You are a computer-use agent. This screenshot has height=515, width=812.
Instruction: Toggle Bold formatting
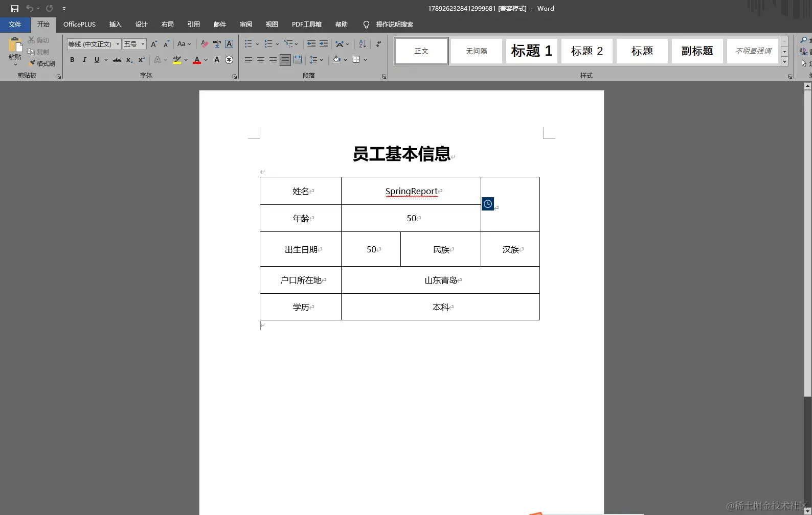pos(72,60)
